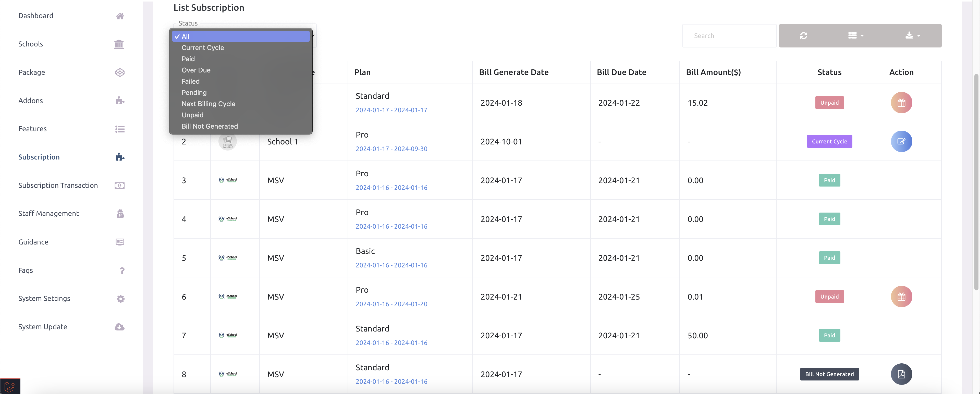Click plan date link 2024-01-17 - 2024-09-30
Image resolution: width=980 pixels, height=394 pixels.
click(x=391, y=149)
